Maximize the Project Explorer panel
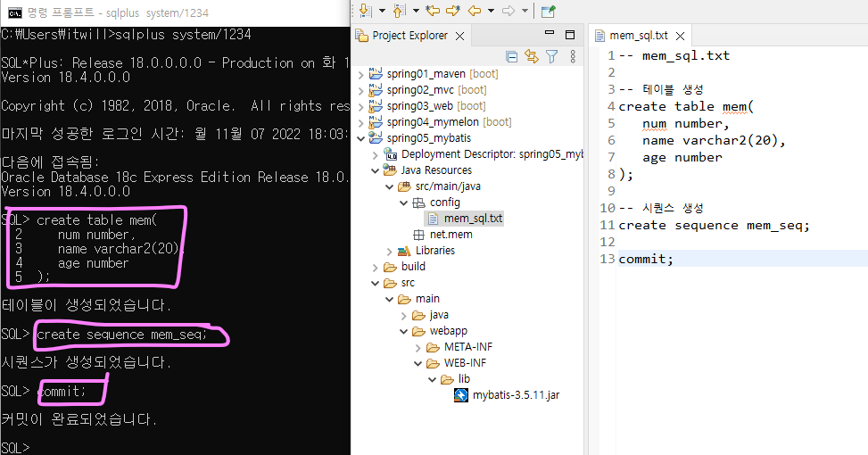 pyautogui.click(x=570, y=35)
